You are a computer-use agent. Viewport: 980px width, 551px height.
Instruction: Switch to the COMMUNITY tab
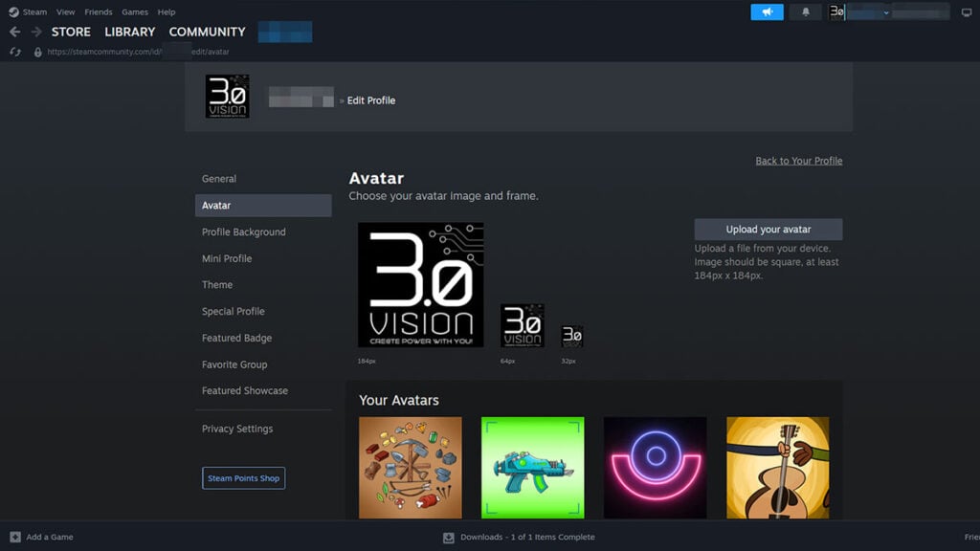(x=207, y=31)
